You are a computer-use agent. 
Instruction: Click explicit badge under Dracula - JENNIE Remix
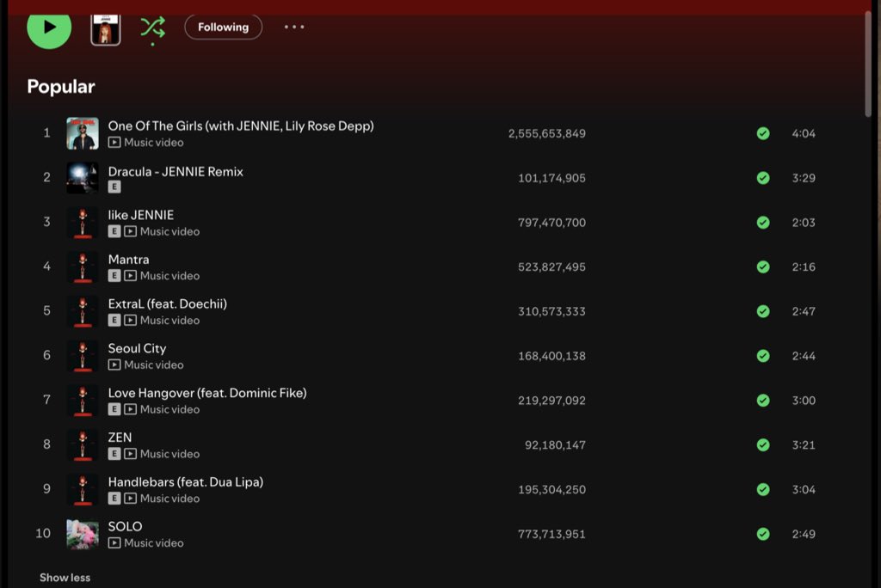click(114, 187)
